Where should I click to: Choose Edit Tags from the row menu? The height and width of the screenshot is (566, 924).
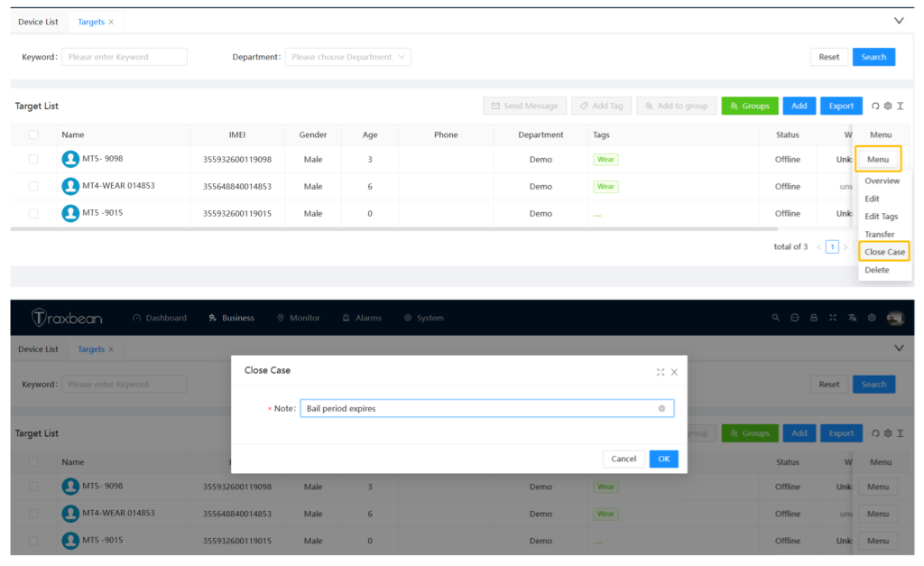click(882, 217)
